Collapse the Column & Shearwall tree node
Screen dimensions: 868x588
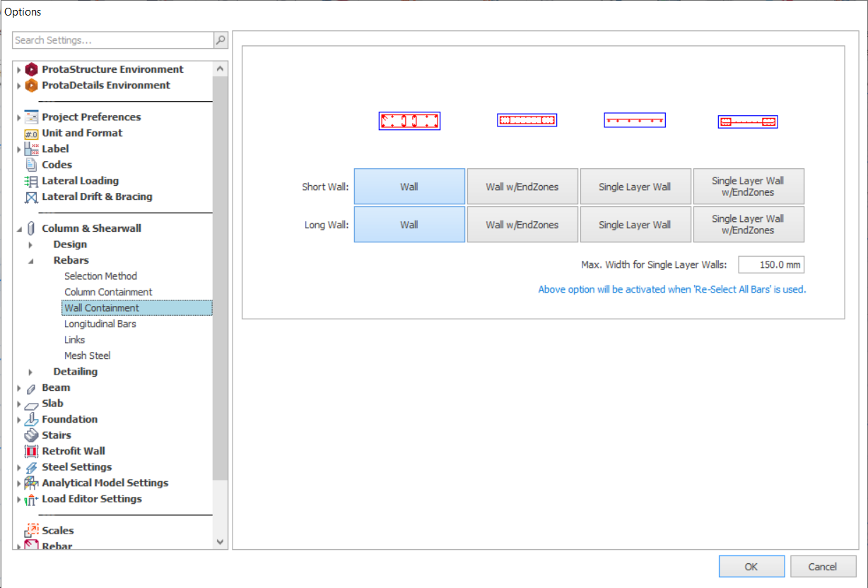tap(19, 229)
